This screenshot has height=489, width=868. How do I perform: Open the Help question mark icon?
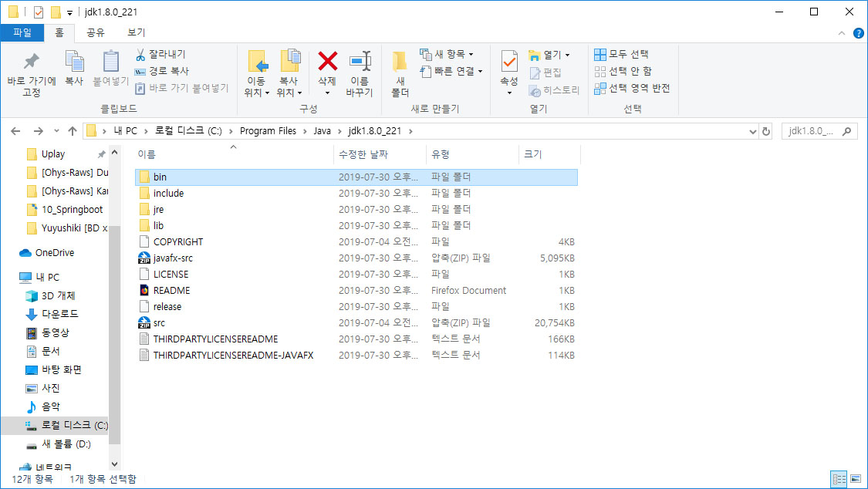pos(859,33)
